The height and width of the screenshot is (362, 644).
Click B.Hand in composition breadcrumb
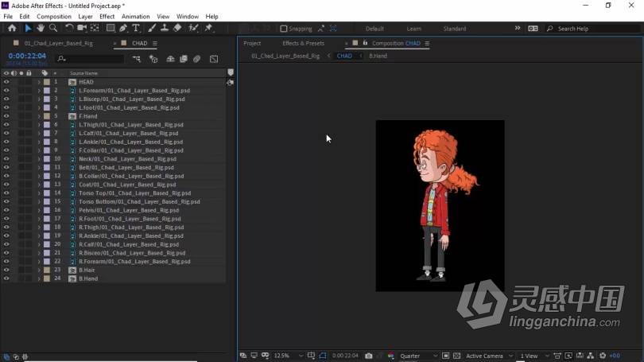[378, 56]
